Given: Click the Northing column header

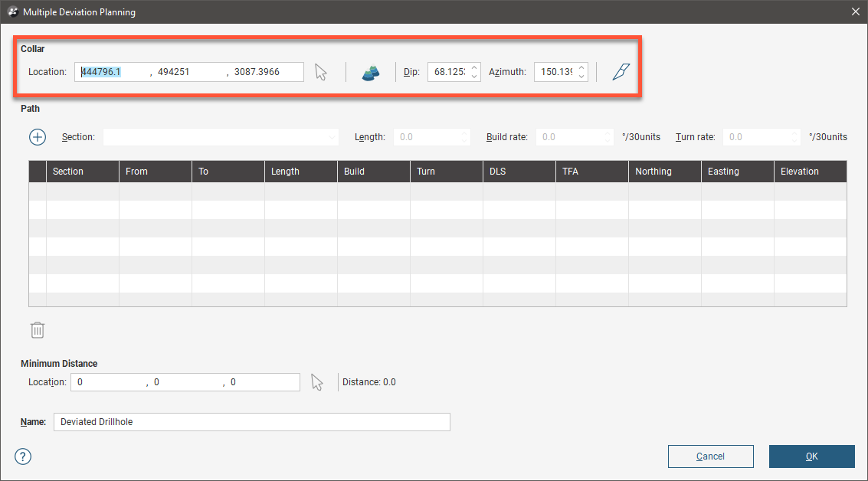Looking at the screenshot, I should (664, 172).
